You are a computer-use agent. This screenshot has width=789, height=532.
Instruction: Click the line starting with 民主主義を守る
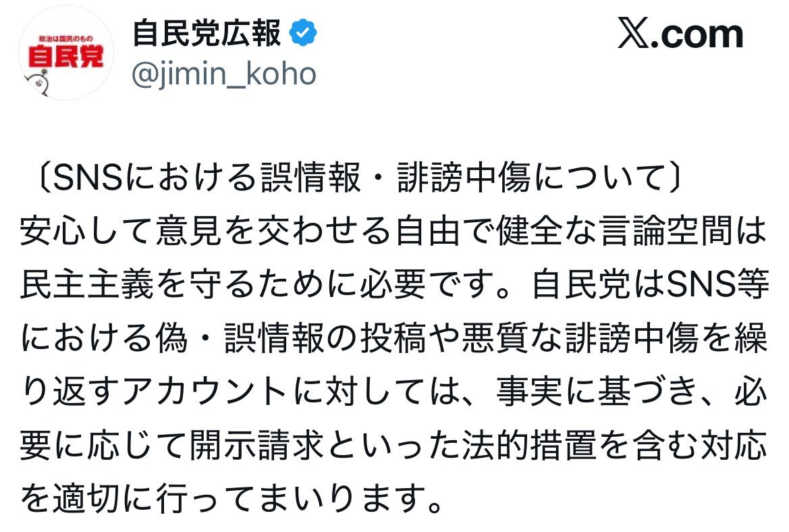tap(394, 286)
